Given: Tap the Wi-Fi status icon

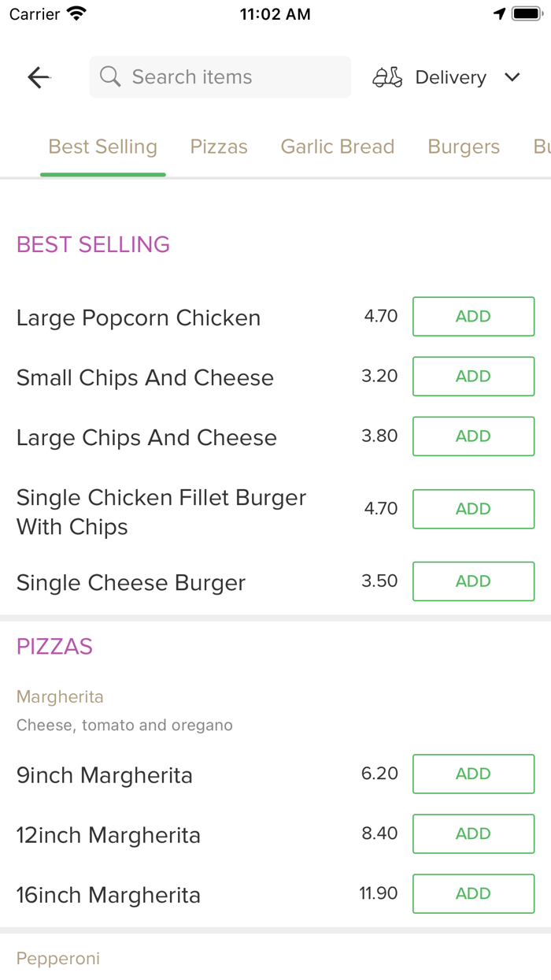Looking at the screenshot, I should [76, 14].
